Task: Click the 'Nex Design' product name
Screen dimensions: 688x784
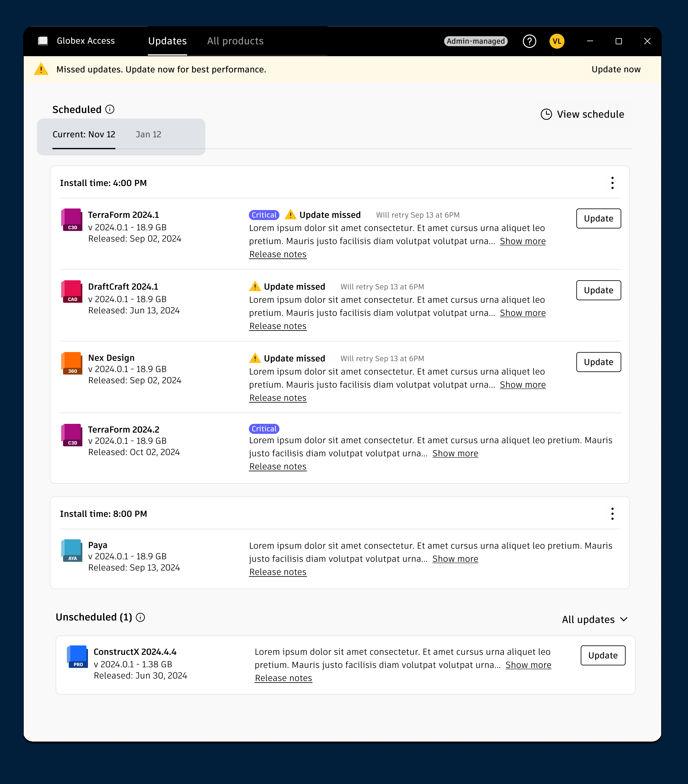Action: (x=111, y=358)
